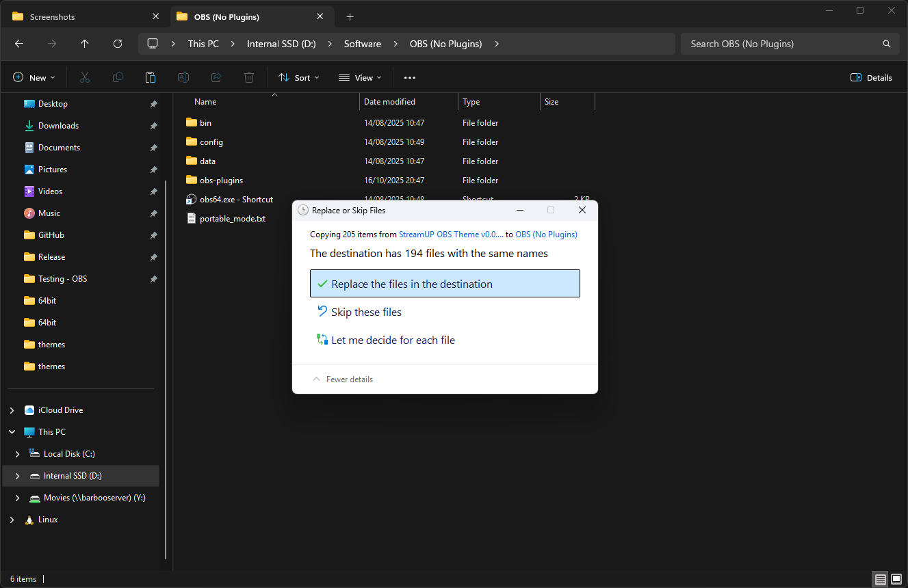908x588 pixels.
Task: Expand the Movies network drive node
Action: pos(17,498)
